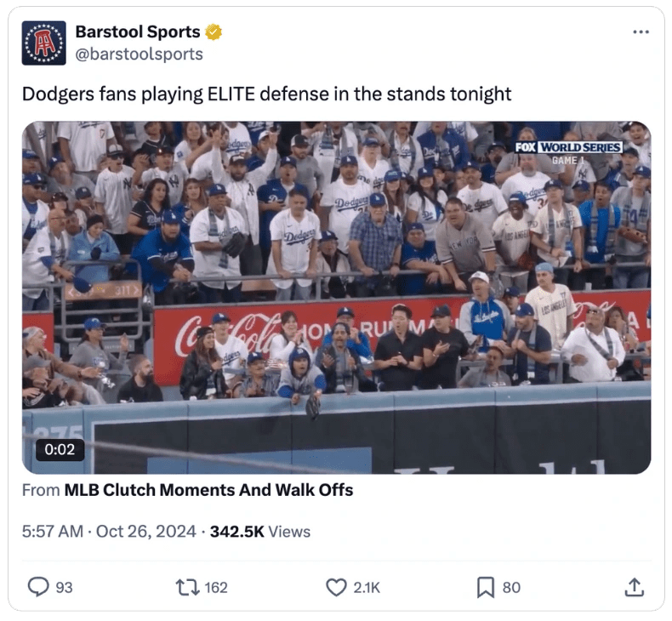Like the tweet with heart icon

pos(336,587)
